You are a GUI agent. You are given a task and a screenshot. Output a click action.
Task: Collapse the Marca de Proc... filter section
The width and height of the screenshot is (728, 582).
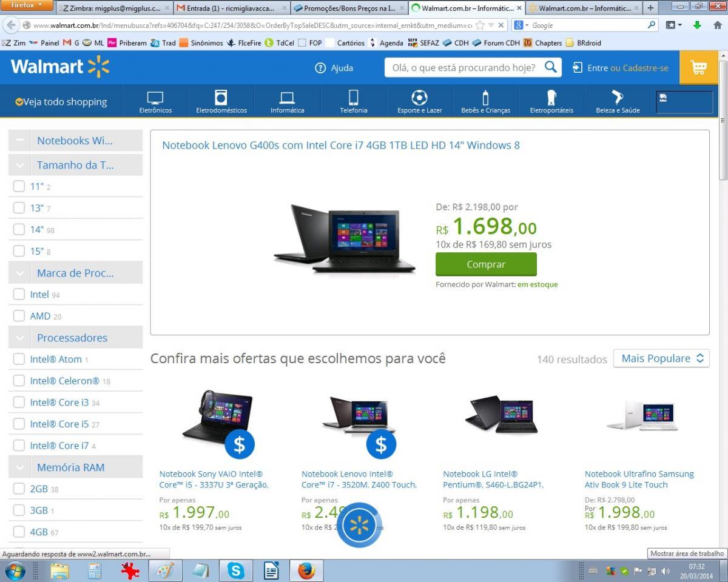(19, 273)
